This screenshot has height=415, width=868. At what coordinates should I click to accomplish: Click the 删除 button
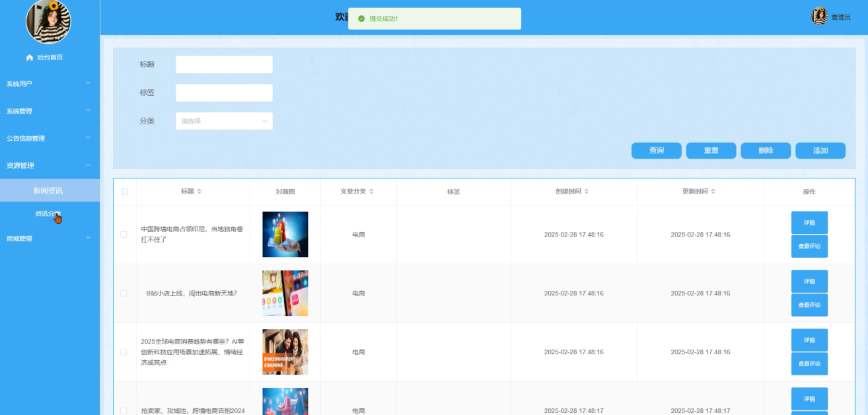click(x=766, y=151)
